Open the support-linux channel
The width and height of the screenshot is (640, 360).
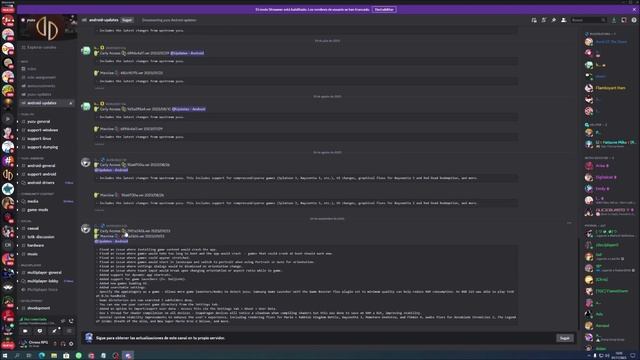click(x=39, y=139)
